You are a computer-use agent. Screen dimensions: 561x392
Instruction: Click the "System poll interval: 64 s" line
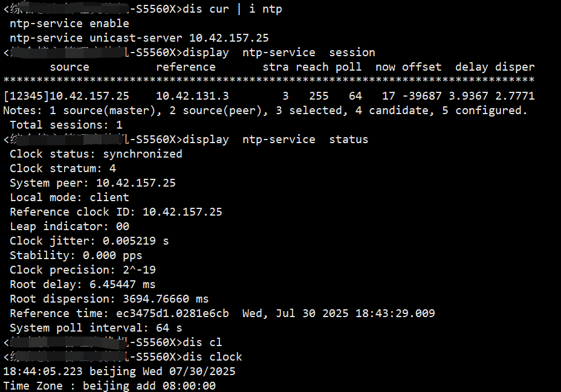click(96, 328)
